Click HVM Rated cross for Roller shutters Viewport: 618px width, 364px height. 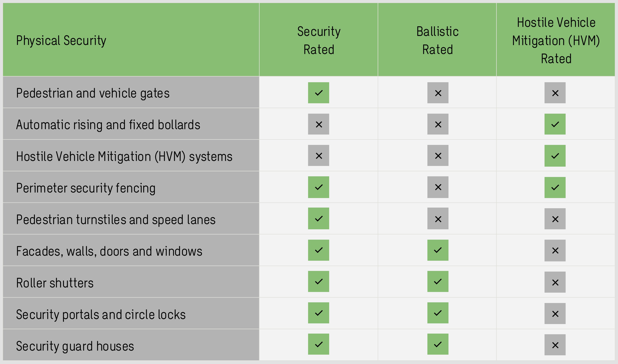click(555, 282)
